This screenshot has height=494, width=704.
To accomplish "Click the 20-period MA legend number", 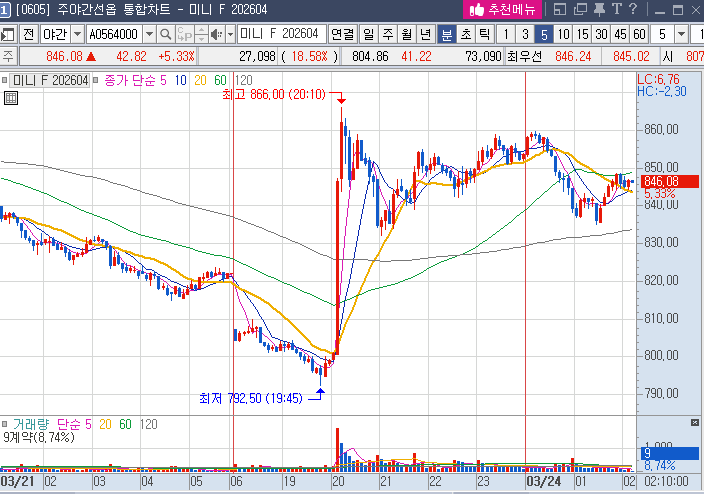I will pos(200,80).
